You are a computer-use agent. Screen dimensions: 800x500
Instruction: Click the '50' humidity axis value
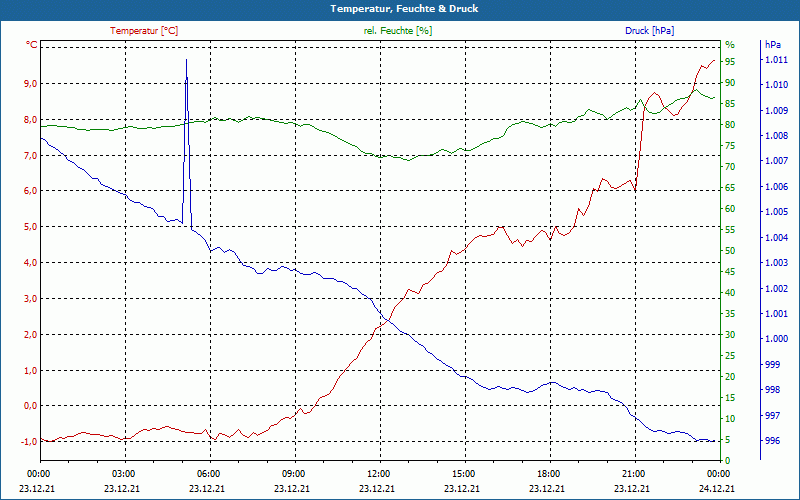(x=730, y=251)
